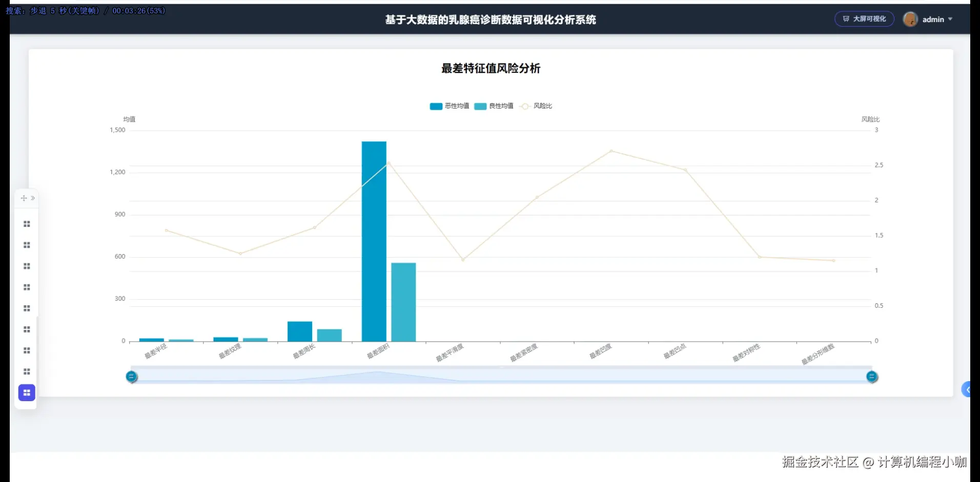The height and width of the screenshot is (482, 980).
Task: Click the header title 基于大数据的乳腺癌诊断数据可视化分析系统
Action: point(491,20)
